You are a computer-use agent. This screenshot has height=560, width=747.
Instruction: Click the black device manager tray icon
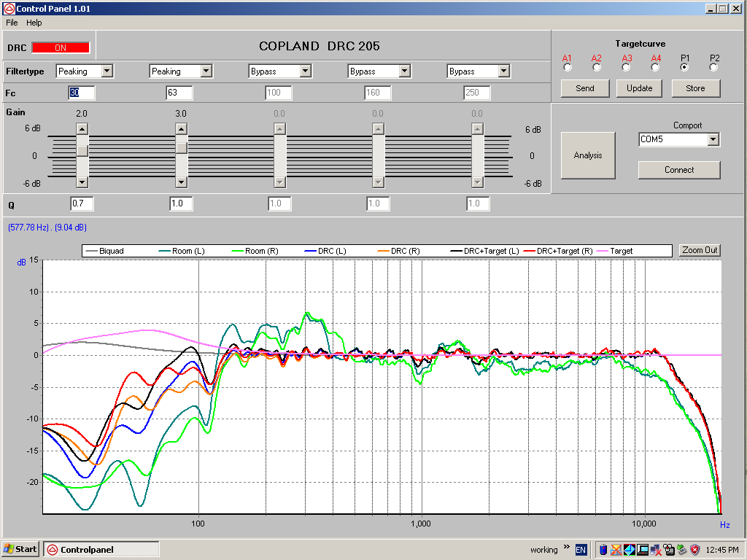pos(669,550)
